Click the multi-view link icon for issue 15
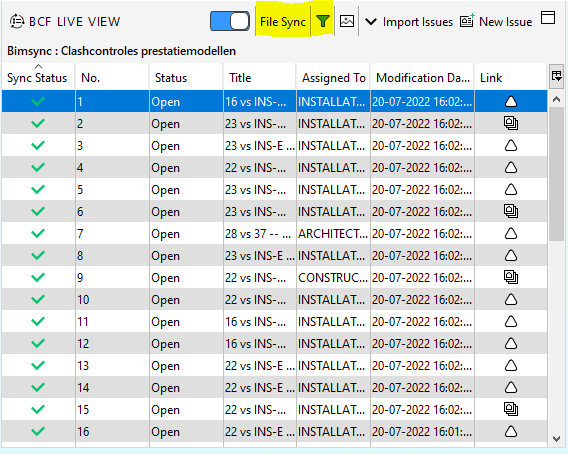This screenshot has width=568, height=454. (511, 409)
